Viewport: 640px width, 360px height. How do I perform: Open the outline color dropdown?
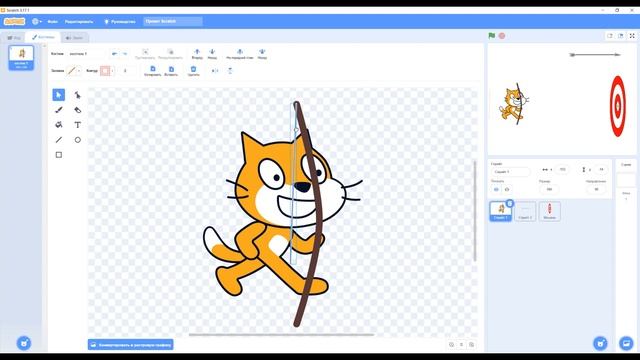click(x=112, y=71)
